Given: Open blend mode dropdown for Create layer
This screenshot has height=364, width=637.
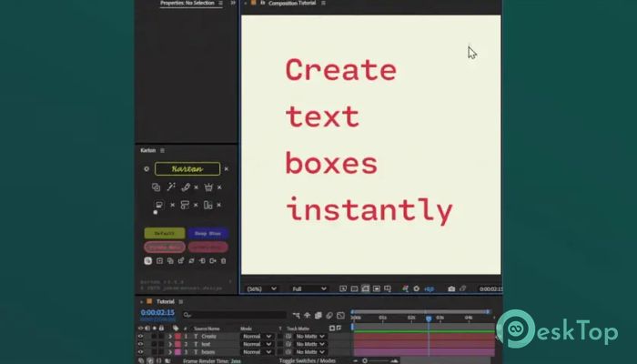Looking at the screenshot, I should (x=257, y=337).
